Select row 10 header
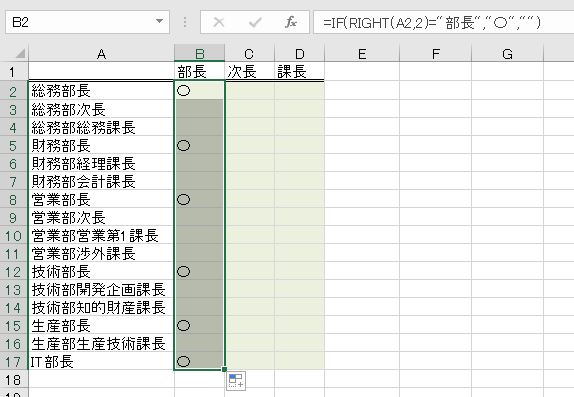This screenshot has height=397, width=574. pyautogui.click(x=13, y=235)
